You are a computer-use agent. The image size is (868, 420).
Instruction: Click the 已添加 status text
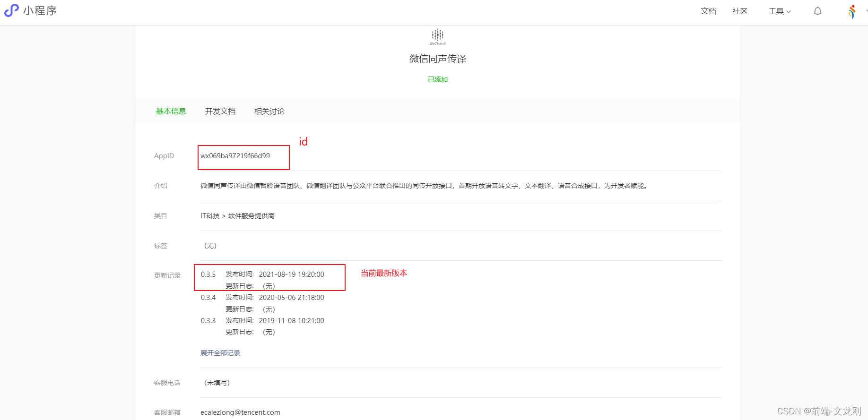[438, 79]
